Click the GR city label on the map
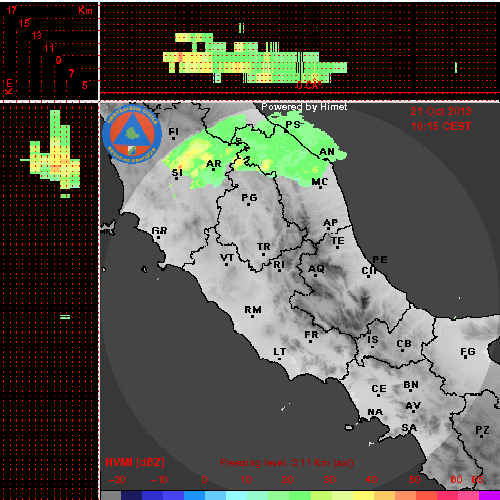 [x=159, y=231]
